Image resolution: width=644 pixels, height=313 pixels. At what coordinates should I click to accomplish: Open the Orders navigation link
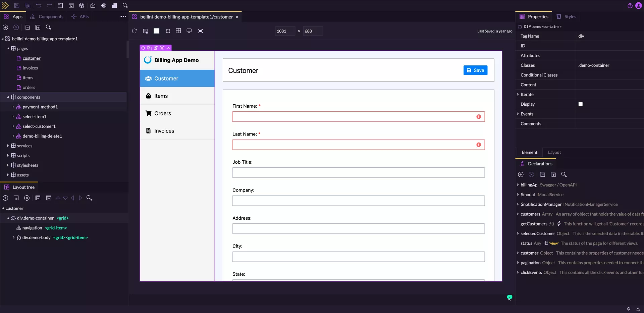[177, 113]
